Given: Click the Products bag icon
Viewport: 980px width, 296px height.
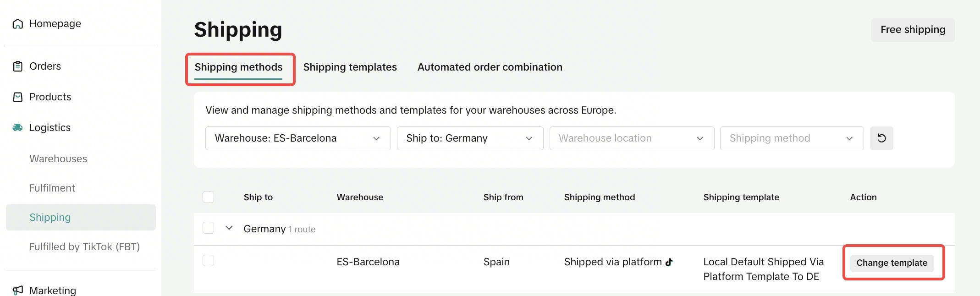Looking at the screenshot, I should click(x=17, y=97).
